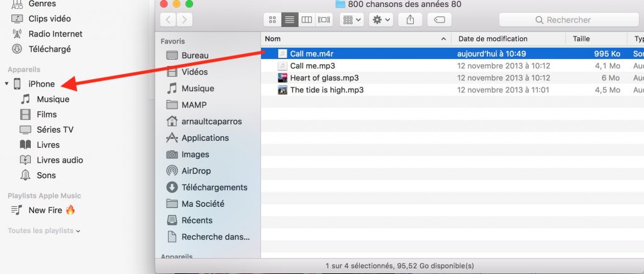Click the 4,1 Mo size cell
This screenshot has width=644, height=274.
tap(608, 65)
